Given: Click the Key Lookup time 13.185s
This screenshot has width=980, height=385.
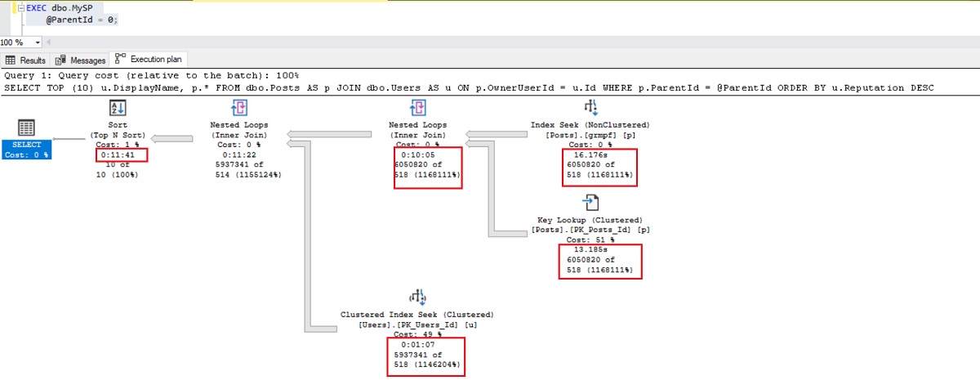Looking at the screenshot, I should (x=590, y=249).
